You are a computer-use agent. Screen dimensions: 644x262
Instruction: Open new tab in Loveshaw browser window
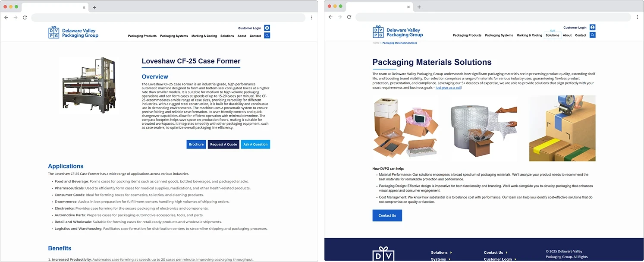click(x=94, y=7)
